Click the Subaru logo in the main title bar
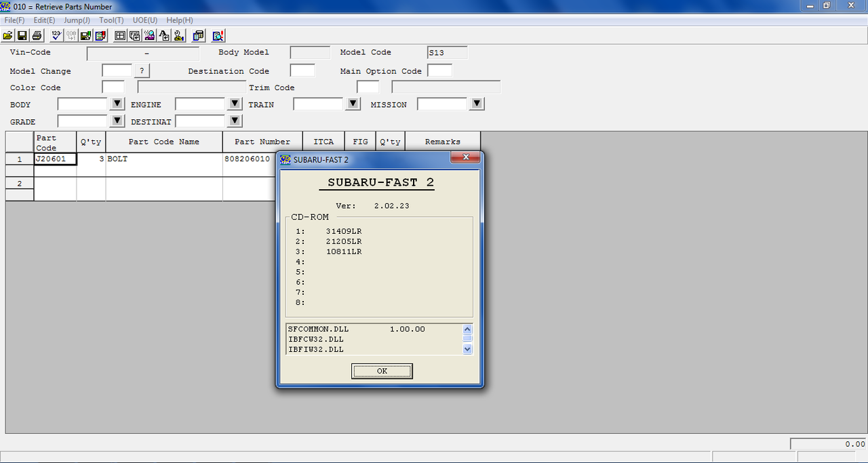The width and height of the screenshot is (868, 463). 6,6
